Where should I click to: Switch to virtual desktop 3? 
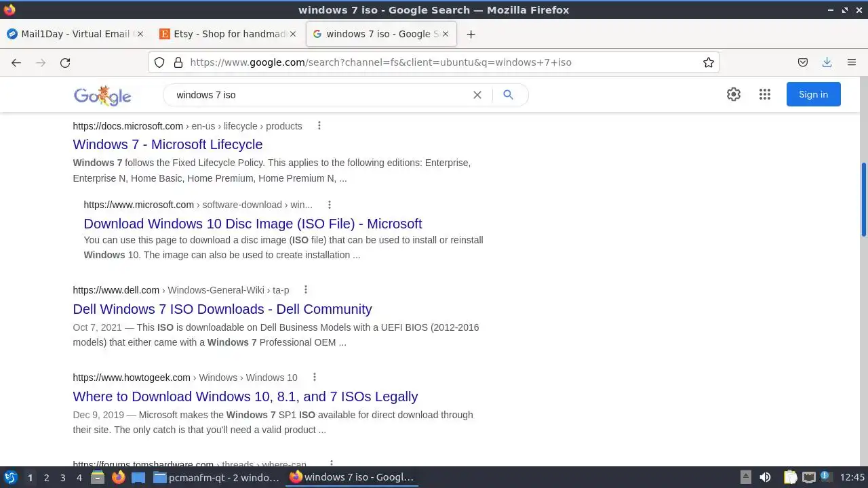click(x=62, y=478)
